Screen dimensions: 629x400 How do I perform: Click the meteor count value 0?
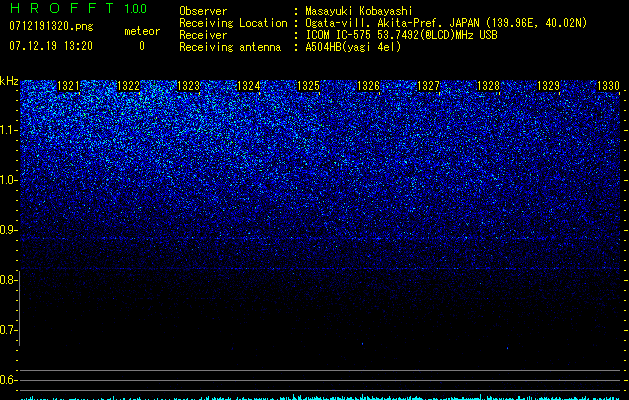pos(142,46)
